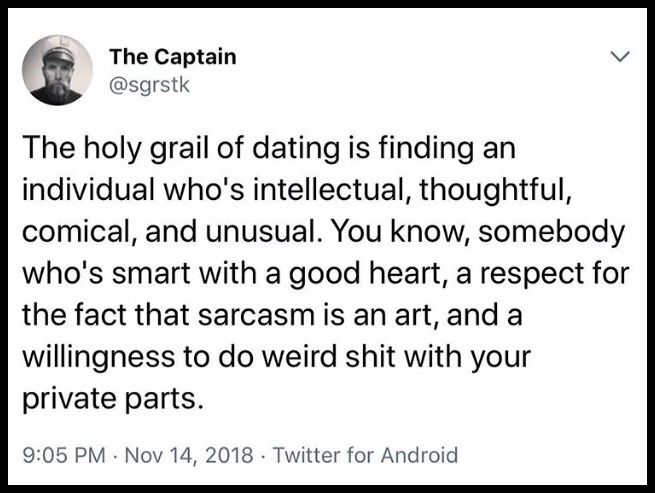Expand the tweet options chevron
The image size is (655, 493).
click(x=619, y=56)
